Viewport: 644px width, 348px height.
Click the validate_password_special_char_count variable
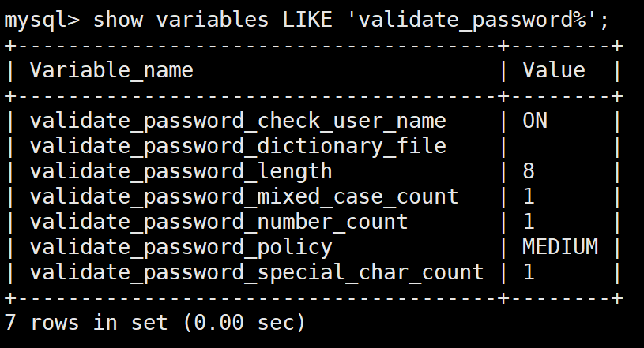click(x=257, y=272)
